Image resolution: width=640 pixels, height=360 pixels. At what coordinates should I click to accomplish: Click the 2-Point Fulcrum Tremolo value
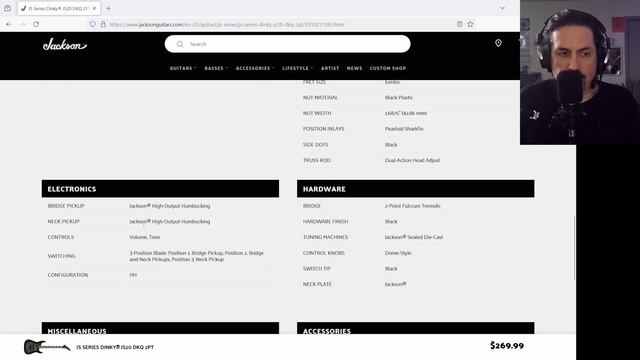(412, 206)
